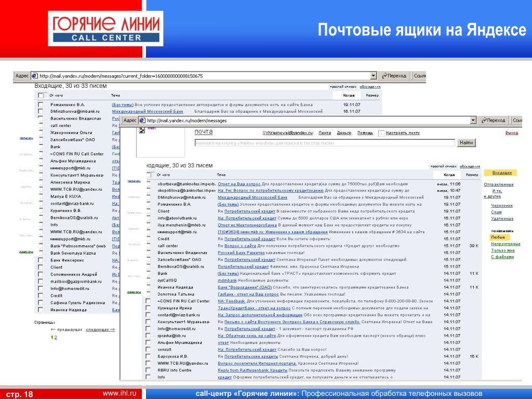Click the Размер column header in the front window
532x399 pixels.
click(472, 175)
